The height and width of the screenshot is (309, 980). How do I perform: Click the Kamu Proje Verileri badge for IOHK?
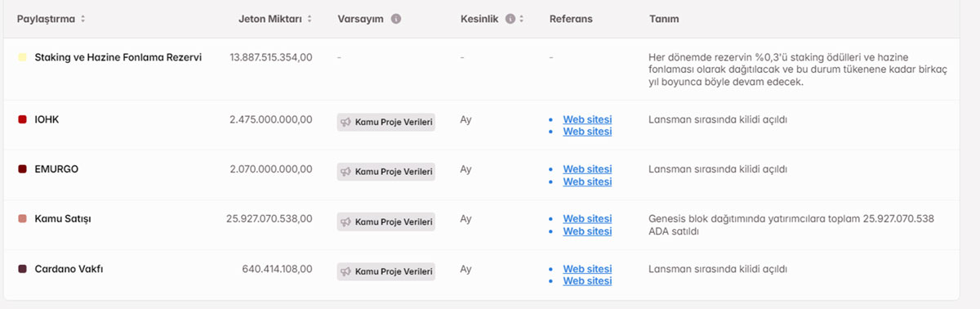386,123
